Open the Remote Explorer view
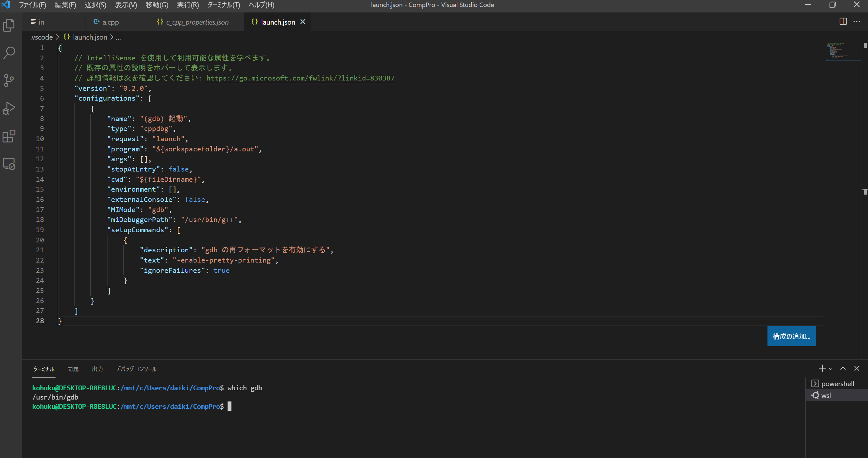Viewport: 868px width, 458px height. (9, 164)
